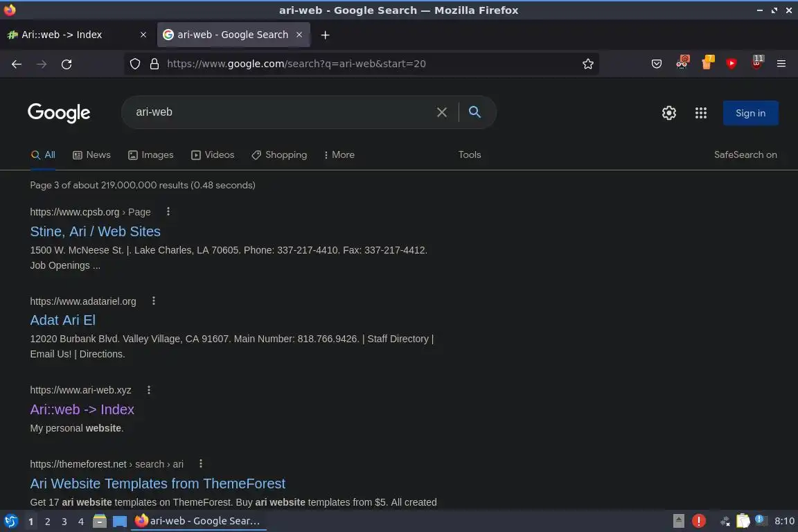Click the Sign in button
The height and width of the screenshot is (532, 798).
[x=750, y=113]
